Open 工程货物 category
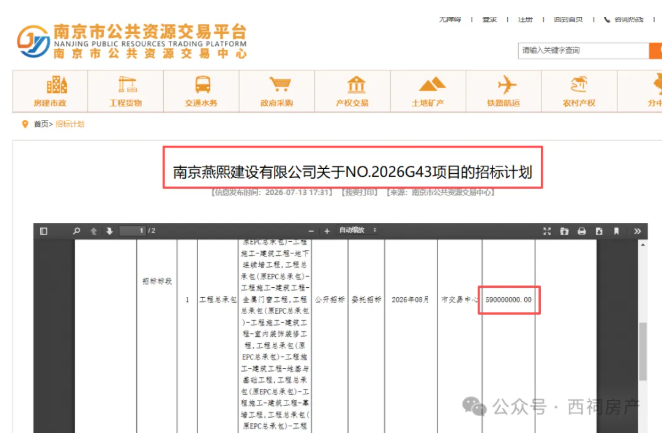The image size is (664, 440). pyautogui.click(x=126, y=91)
